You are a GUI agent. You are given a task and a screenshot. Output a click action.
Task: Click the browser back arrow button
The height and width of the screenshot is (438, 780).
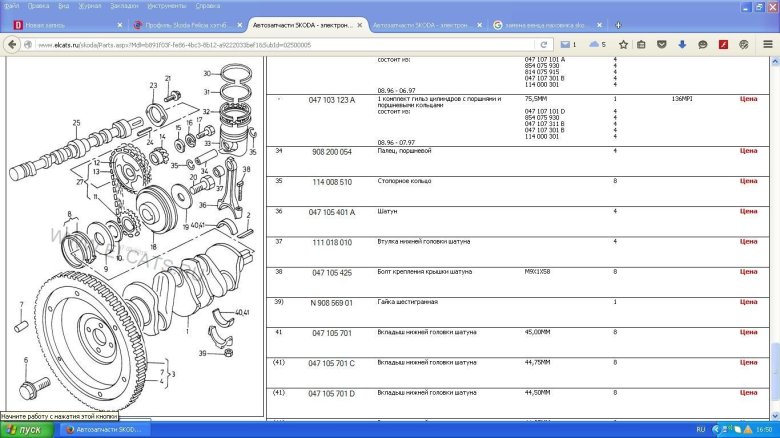click(x=13, y=44)
